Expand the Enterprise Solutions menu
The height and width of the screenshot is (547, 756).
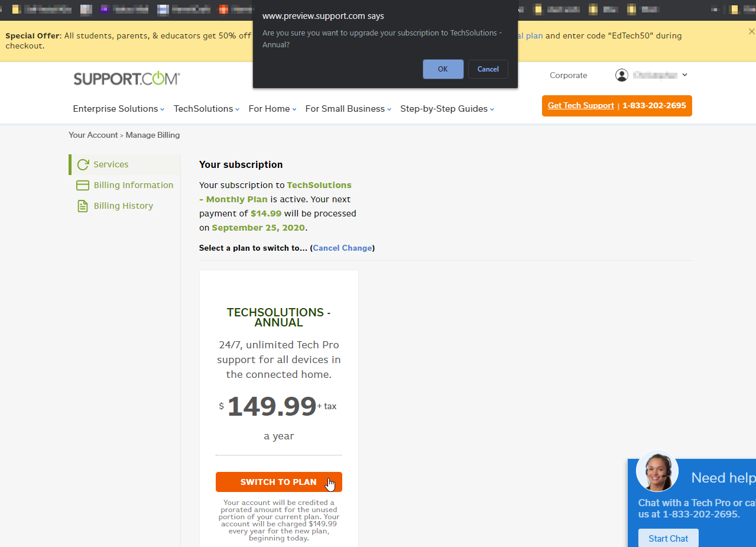pos(119,109)
